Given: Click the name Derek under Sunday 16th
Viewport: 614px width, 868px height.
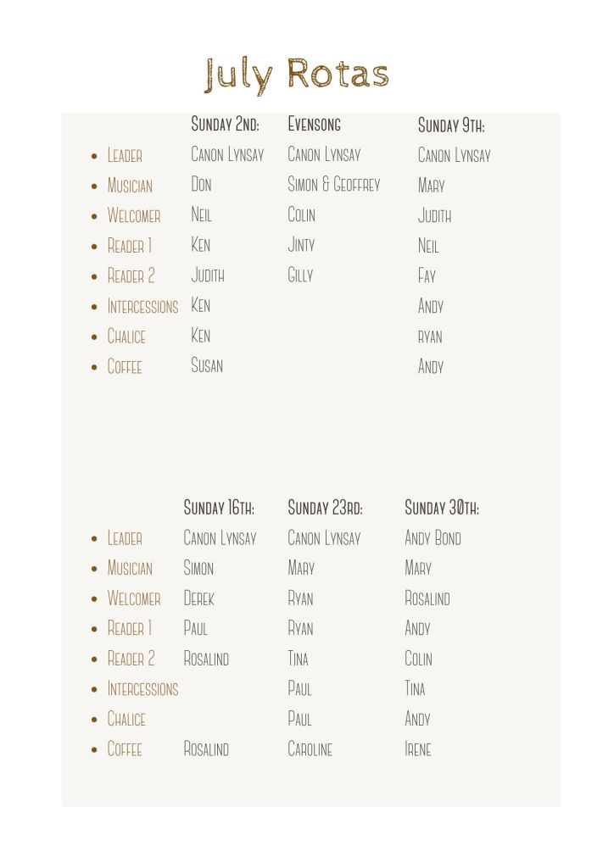Looking at the screenshot, I should coord(198,598).
